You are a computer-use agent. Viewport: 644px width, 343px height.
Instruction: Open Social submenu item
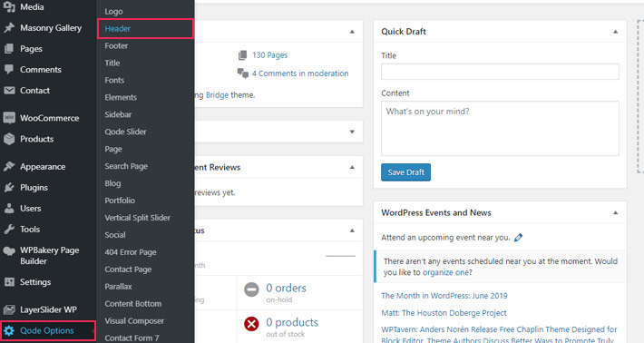pos(114,235)
